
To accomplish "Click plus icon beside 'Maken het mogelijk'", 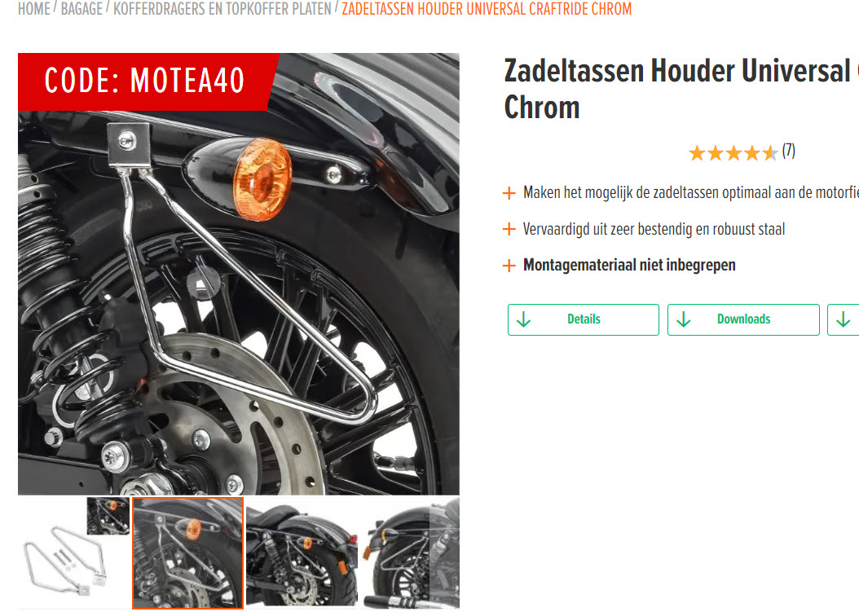I will pos(509,193).
